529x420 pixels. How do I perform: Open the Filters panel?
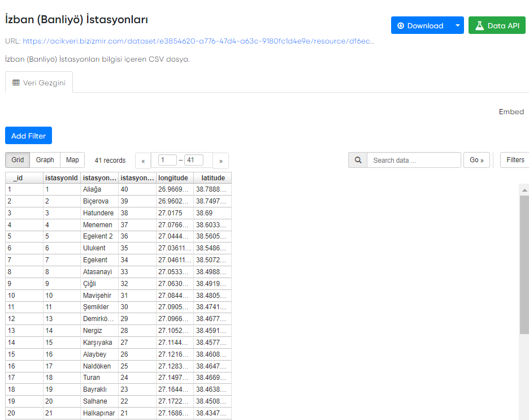[x=515, y=160]
